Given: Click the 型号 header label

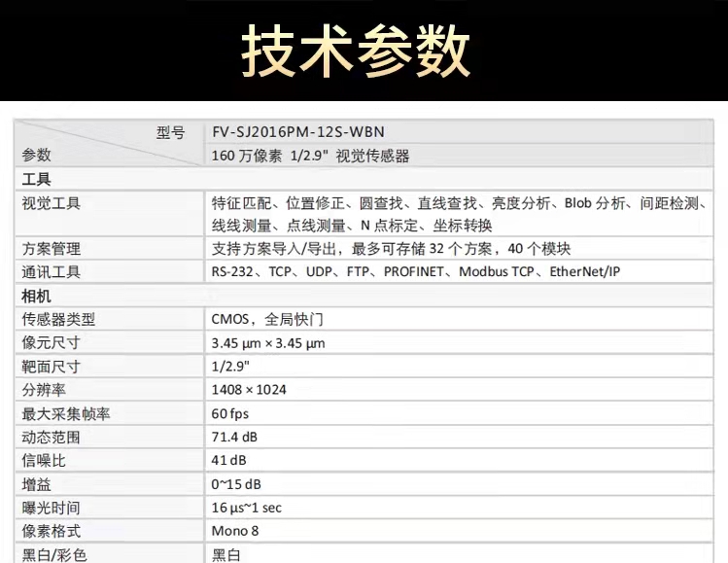Looking at the screenshot, I should pyautogui.click(x=170, y=133).
